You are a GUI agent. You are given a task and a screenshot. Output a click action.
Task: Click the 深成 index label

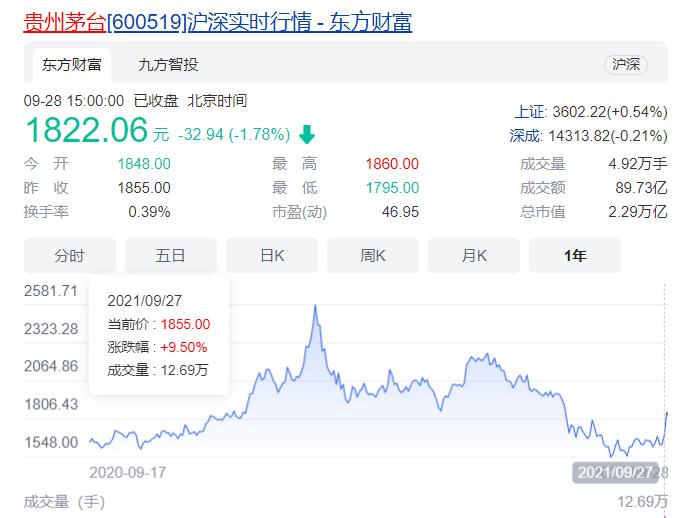click(x=525, y=136)
